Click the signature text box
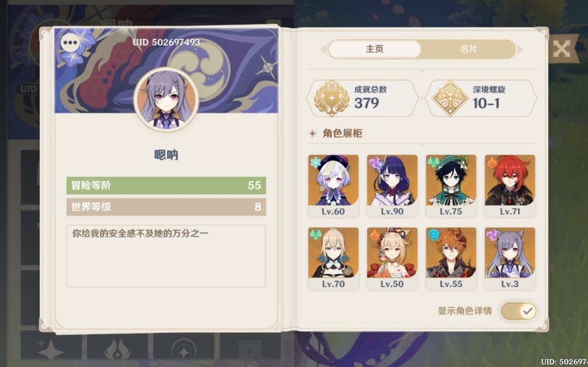Screen dimensions: 588x367 [x=166, y=256]
